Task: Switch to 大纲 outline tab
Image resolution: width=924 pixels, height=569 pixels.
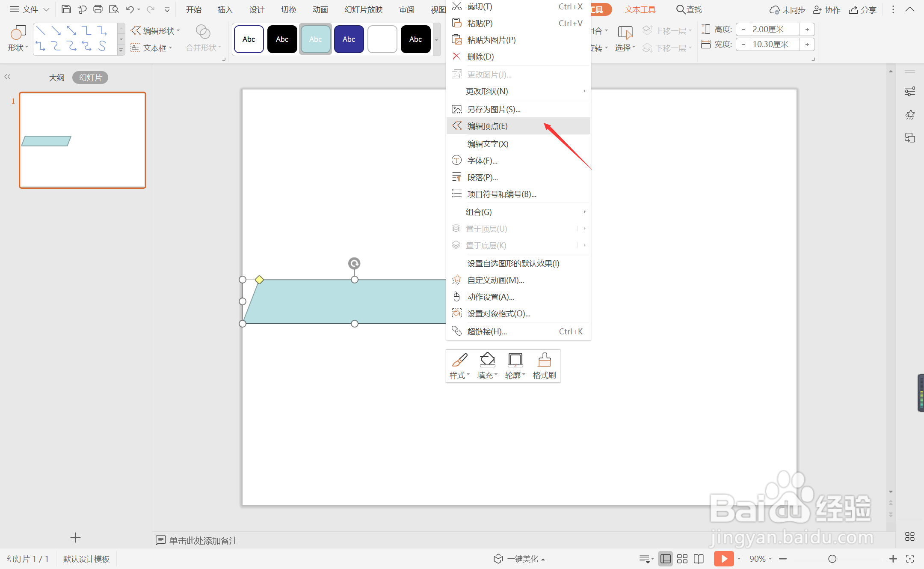Action: click(56, 77)
